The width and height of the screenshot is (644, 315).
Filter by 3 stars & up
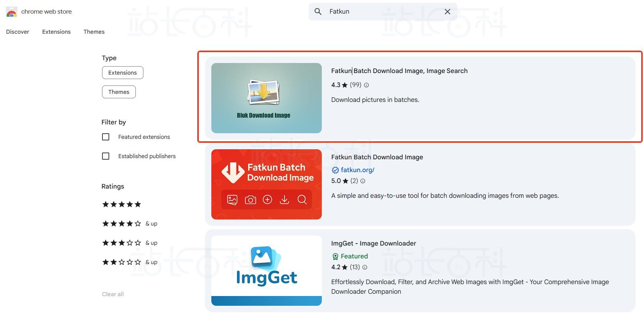[x=129, y=243]
